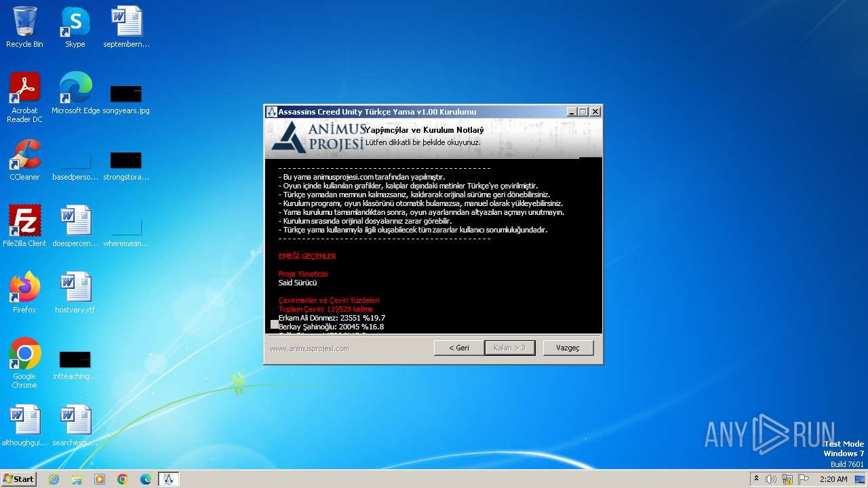Launch the Microsoft Edge desktop shortcut
The height and width of the screenshot is (488, 868).
click(75, 94)
